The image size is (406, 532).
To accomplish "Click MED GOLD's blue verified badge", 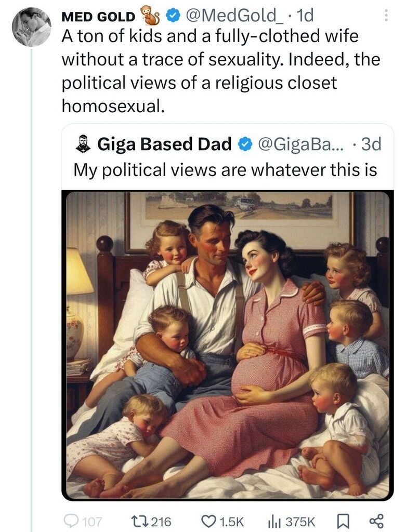I will tap(172, 16).
